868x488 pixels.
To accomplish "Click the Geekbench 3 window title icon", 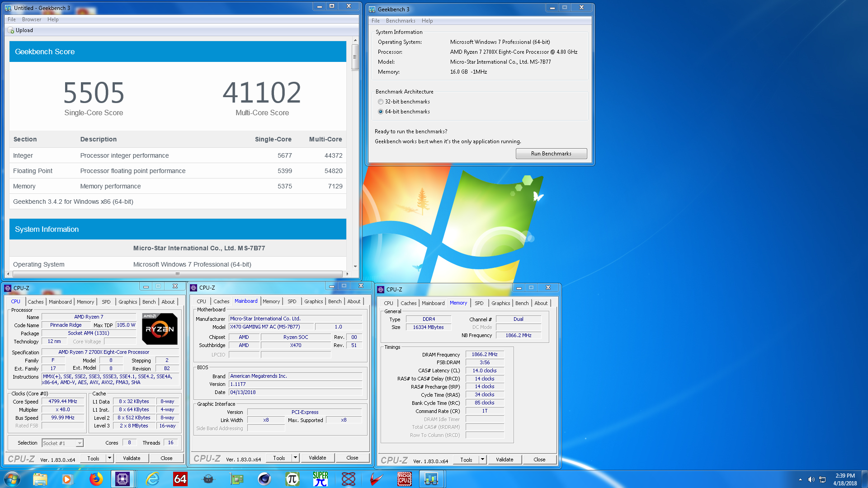I will coord(372,9).
